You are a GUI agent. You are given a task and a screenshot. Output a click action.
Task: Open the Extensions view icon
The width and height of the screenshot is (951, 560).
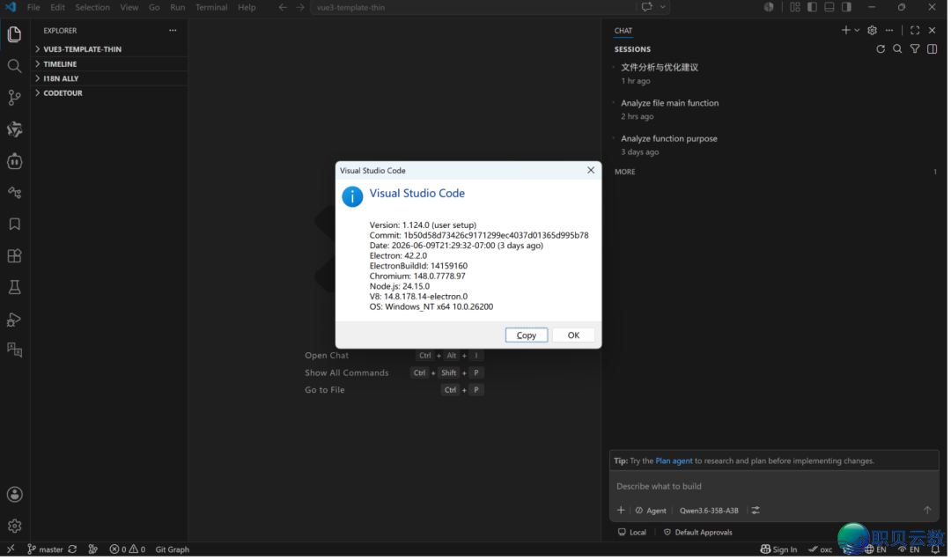(15, 256)
